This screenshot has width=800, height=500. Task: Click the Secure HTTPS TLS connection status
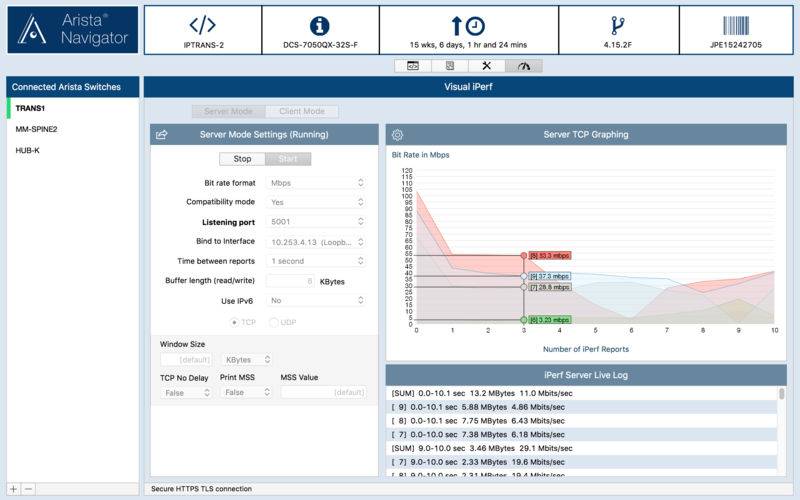202,489
